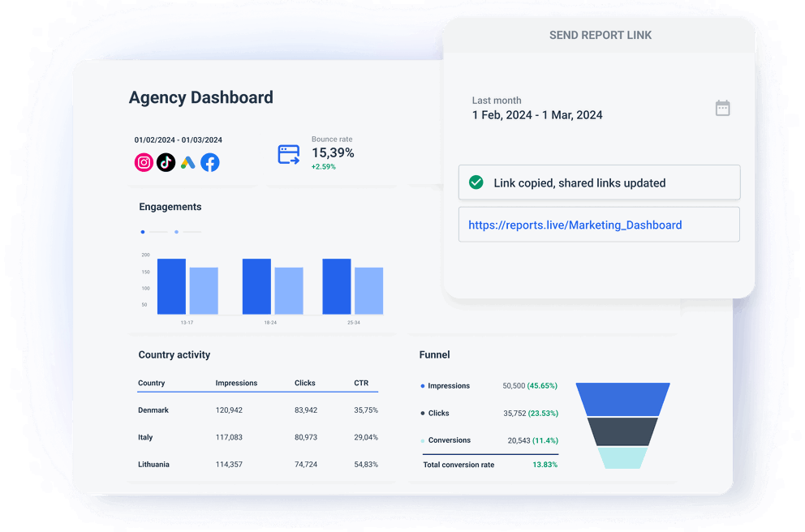Expand the CTR column header options
This screenshot has width=805, height=532.
click(361, 383)
